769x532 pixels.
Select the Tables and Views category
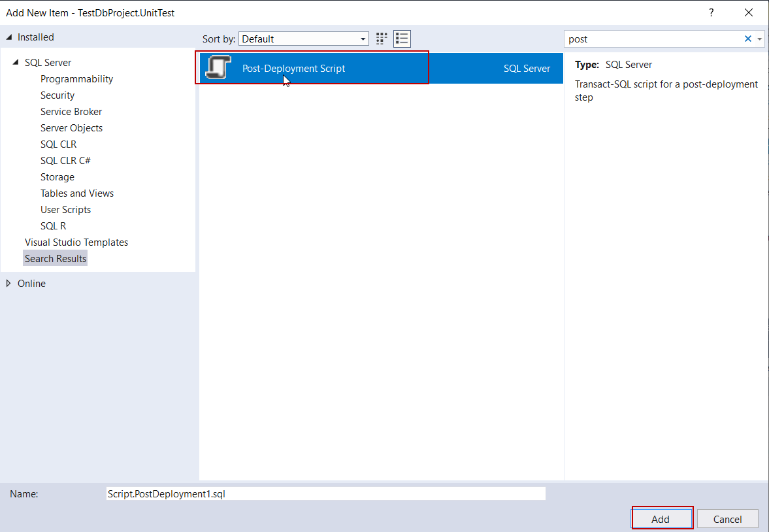coord(77,193)
